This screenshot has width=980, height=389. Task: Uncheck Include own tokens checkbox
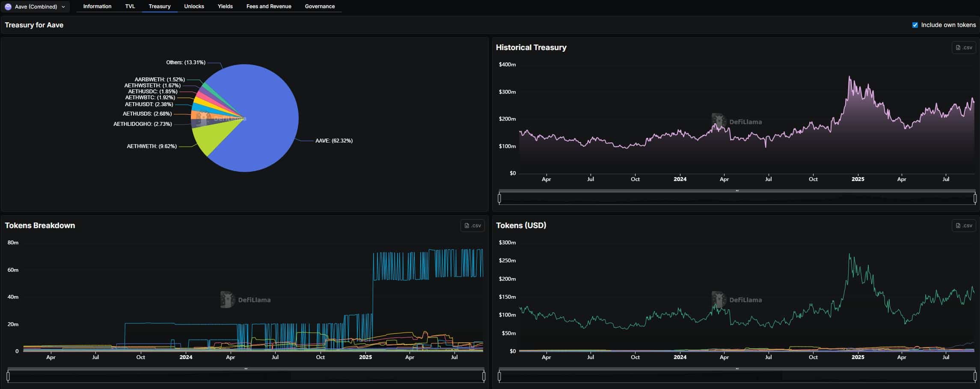coord(915,25)
